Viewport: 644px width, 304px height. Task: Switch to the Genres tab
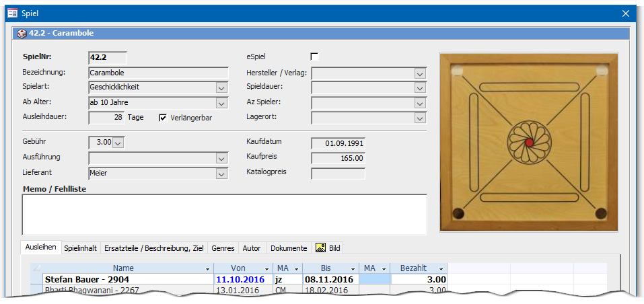click(x=223, y=248)
